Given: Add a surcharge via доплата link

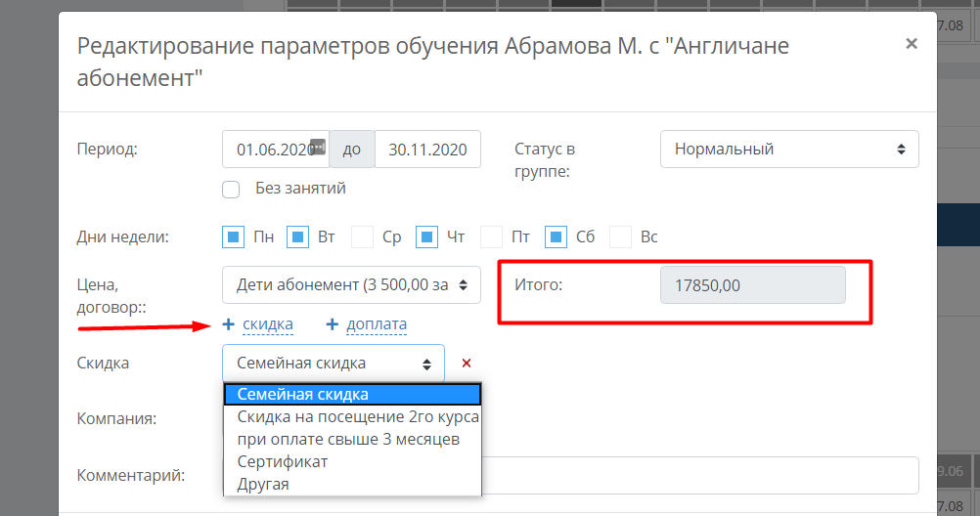Looking at the screenshot, I should [x=377, y=324].
